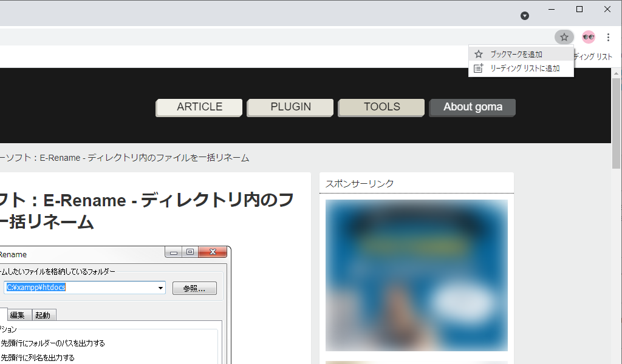Open the PLUGIN navigation button

click(290, 107)
